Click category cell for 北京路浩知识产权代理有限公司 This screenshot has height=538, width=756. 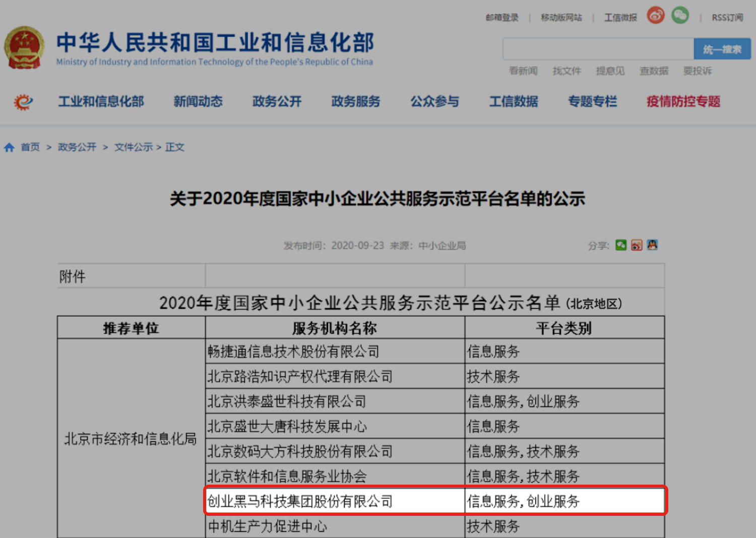(x=564, y=376)
